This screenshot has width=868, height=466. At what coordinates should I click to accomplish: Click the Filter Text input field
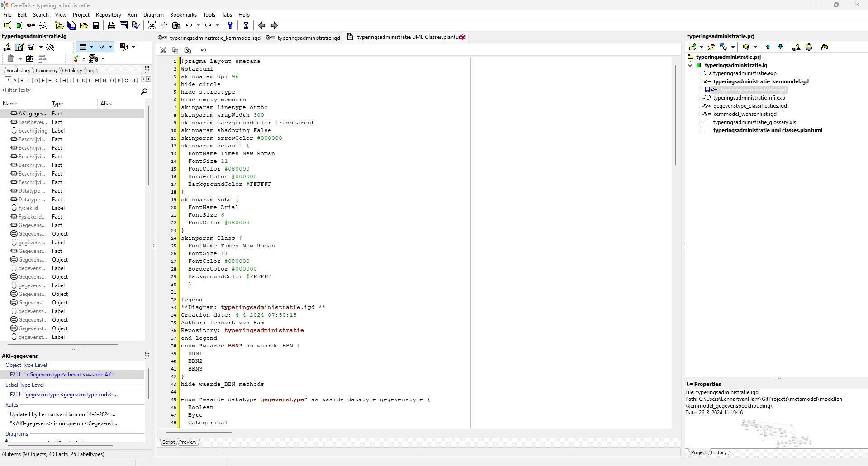pyautogui.click(x=68, y=90)
